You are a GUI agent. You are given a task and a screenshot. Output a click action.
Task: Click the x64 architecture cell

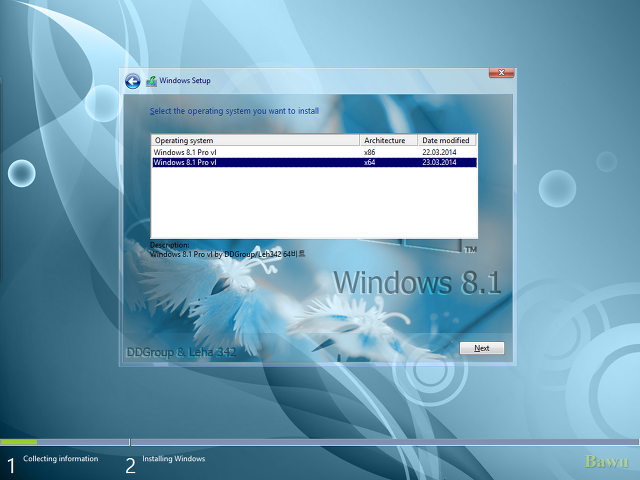tap(369, 162)
